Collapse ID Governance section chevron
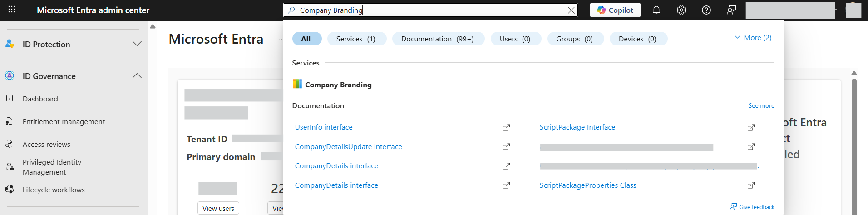Viewport: 868px width, 215px height. coord(137,76)
